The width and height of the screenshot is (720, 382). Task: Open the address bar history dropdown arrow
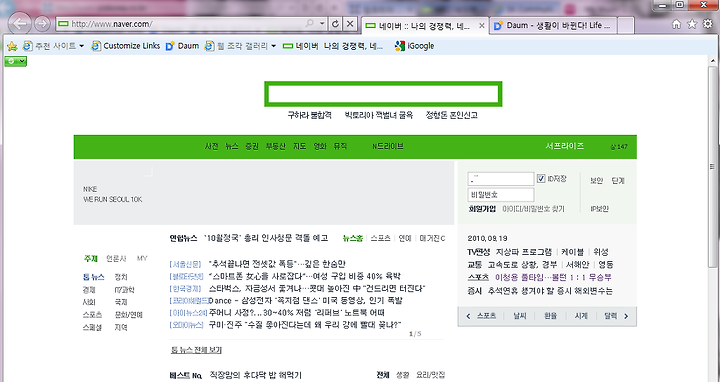(x=322, y=23)
